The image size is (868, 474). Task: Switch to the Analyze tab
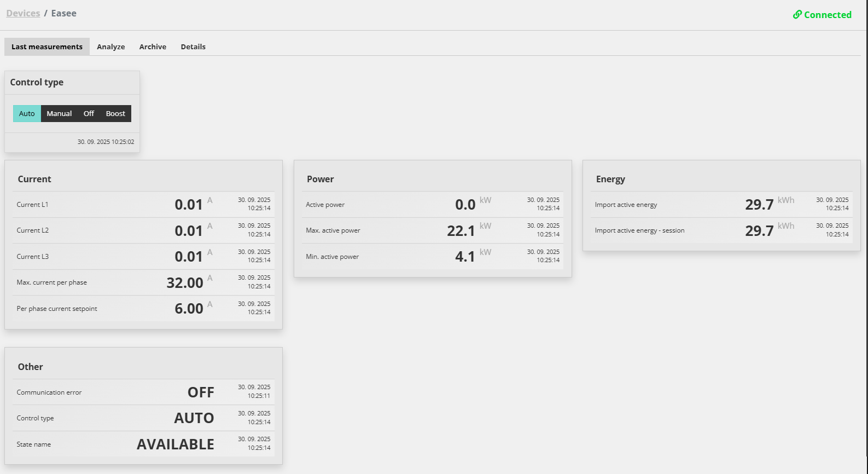111,47
